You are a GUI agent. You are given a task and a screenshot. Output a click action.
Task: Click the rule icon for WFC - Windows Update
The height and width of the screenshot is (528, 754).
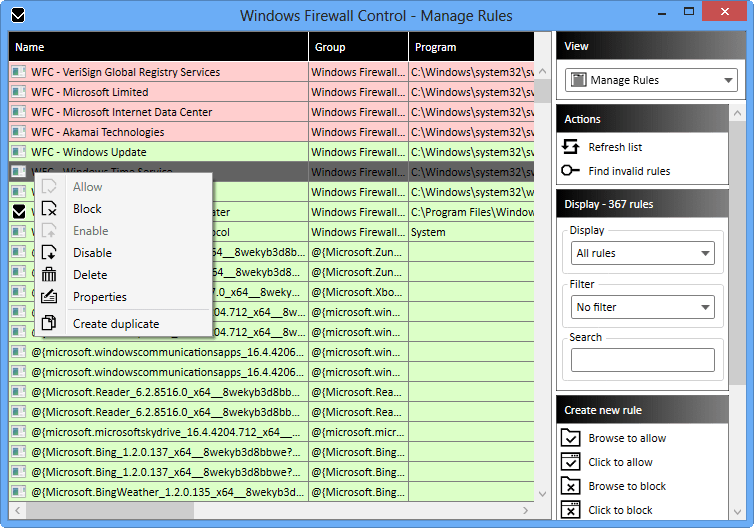[19, 151]
